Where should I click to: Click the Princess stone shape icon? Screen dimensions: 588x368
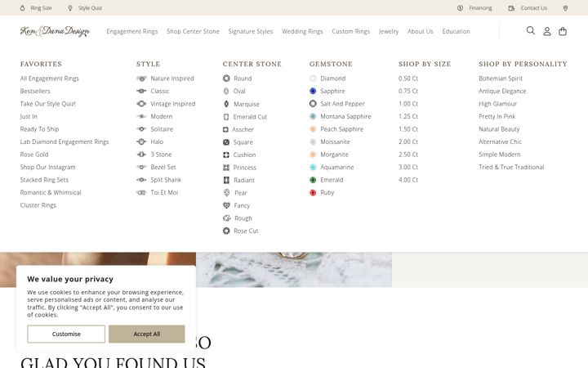pos(226,168)
